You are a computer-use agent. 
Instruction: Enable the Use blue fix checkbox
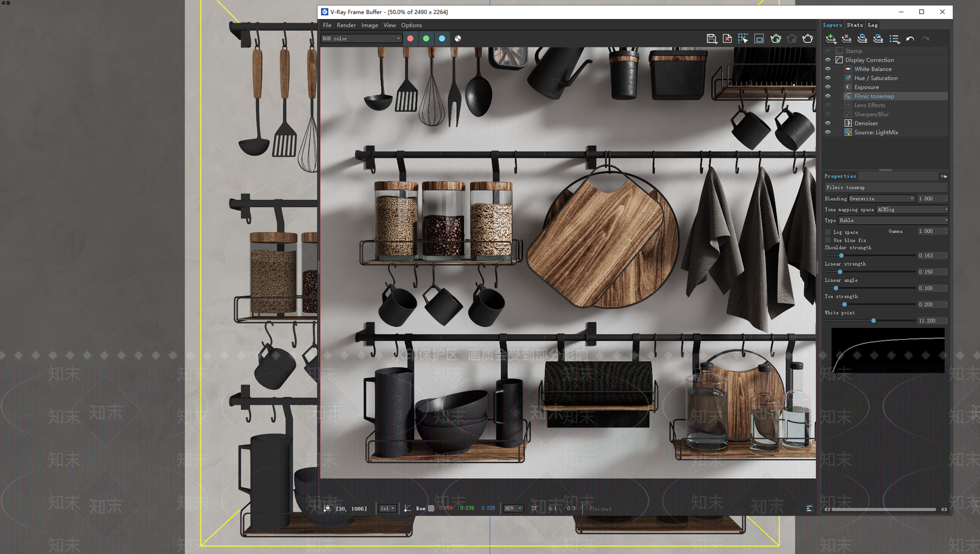[828, 241]
